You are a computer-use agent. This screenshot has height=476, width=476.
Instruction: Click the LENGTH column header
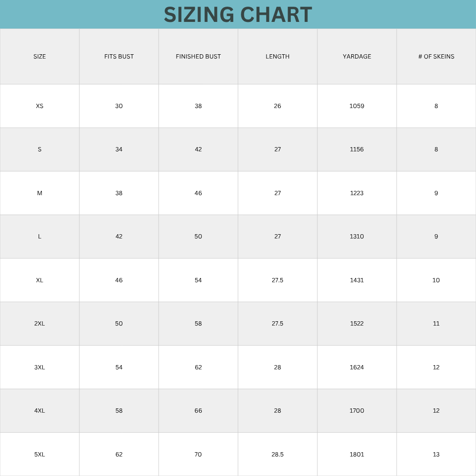pos(278,57)
